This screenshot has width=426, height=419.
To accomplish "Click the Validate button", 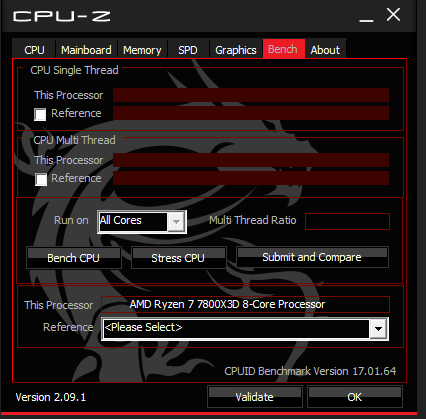I will click(x=255, y=397).
